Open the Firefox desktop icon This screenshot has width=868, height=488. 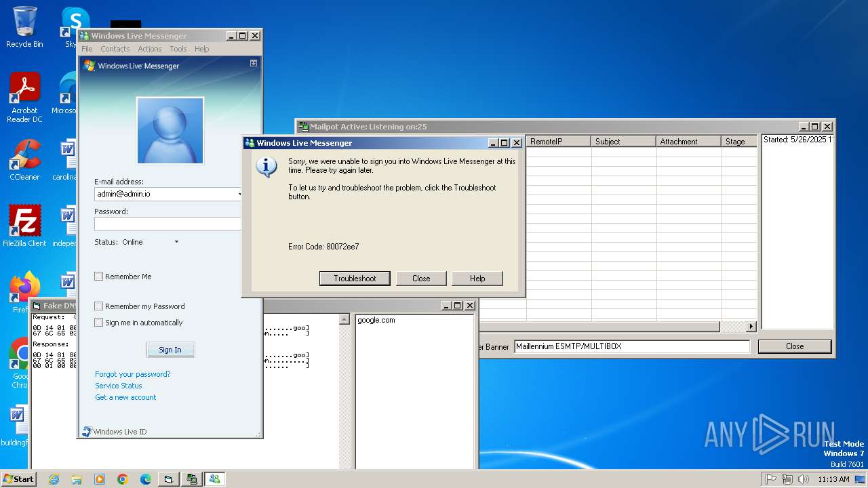[24, 291]
